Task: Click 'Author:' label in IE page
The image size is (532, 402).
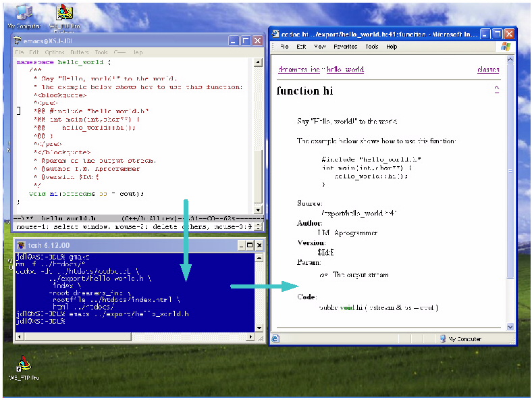Action: 309,223
